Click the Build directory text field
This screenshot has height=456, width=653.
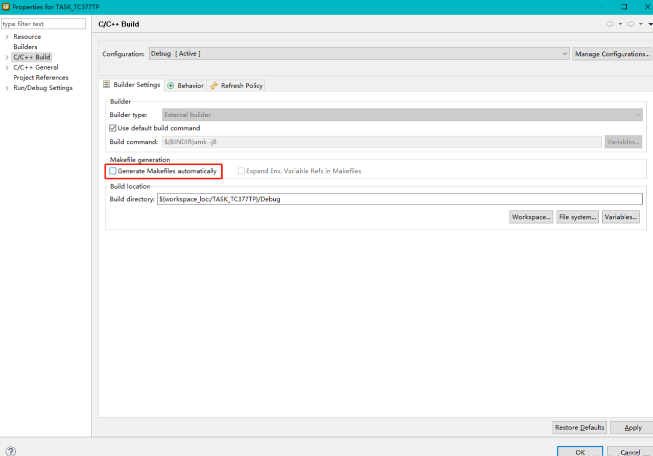(398, 199)
